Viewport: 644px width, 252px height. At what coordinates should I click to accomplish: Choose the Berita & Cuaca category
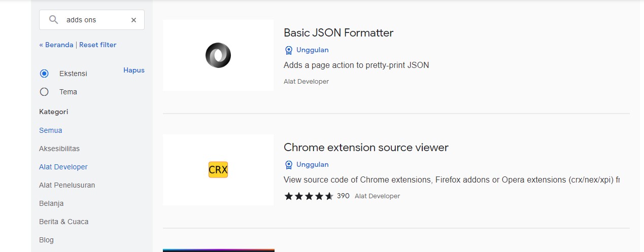point(64,222)
